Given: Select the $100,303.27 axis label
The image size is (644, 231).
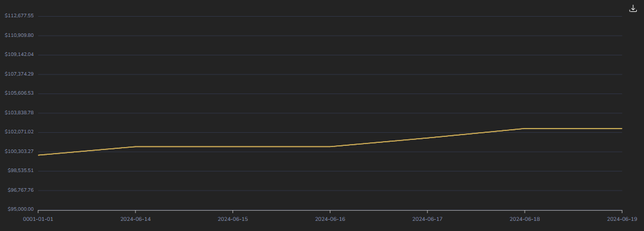Looking at the screenshot, I should click(x=19, y=151).
